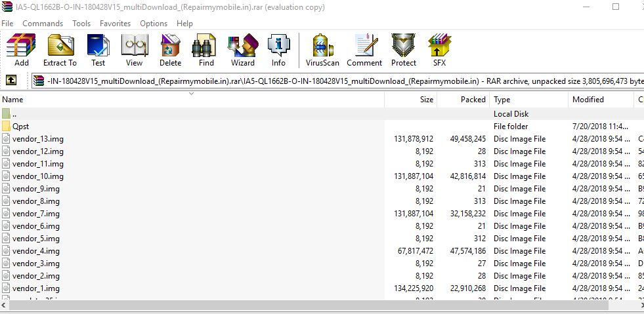
Task: Create SFX self-extracting archive
Action: point(439,50)
